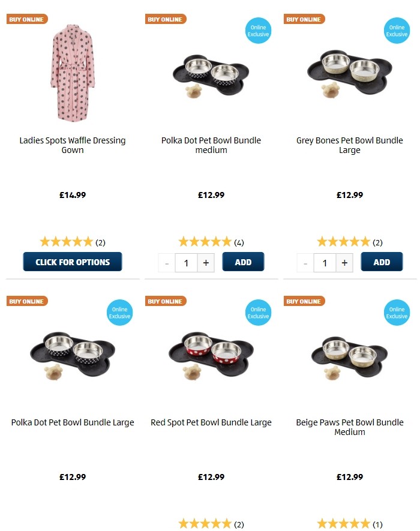420x531 pixels.
Task: Select the quantity input field for Polka Dot medium
Action: [x=186, y=262]
